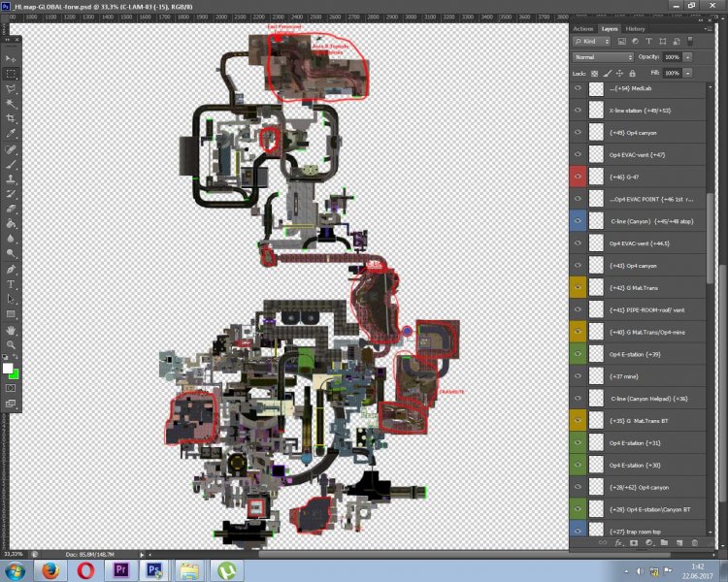Create a new layer
The height and width of the screenshot is (582, 728).
pos(679,542)
